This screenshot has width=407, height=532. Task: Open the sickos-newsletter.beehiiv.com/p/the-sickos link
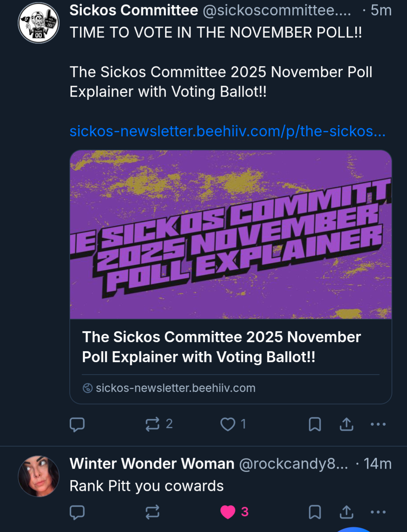227,131
